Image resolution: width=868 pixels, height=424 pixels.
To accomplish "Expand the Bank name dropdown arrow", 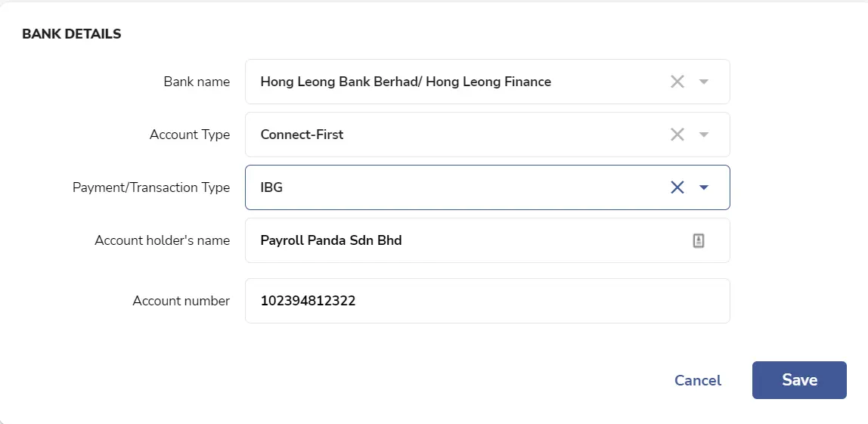I will (704, 82).
